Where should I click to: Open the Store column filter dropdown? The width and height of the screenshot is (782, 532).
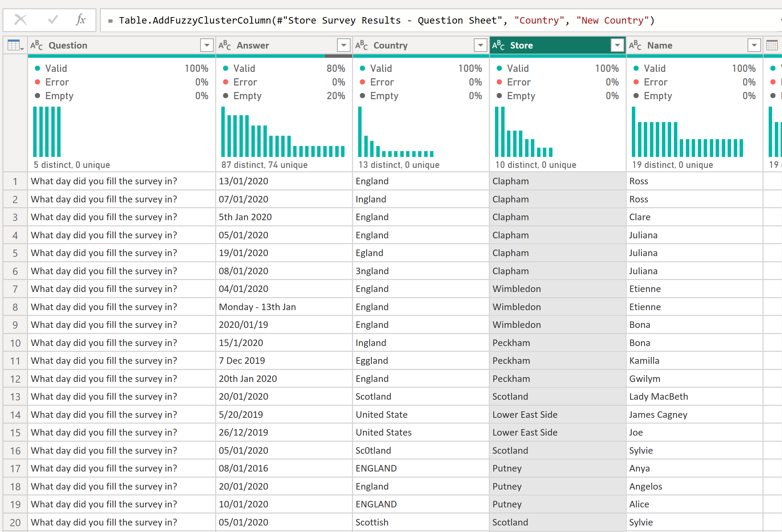coord(617,45)
